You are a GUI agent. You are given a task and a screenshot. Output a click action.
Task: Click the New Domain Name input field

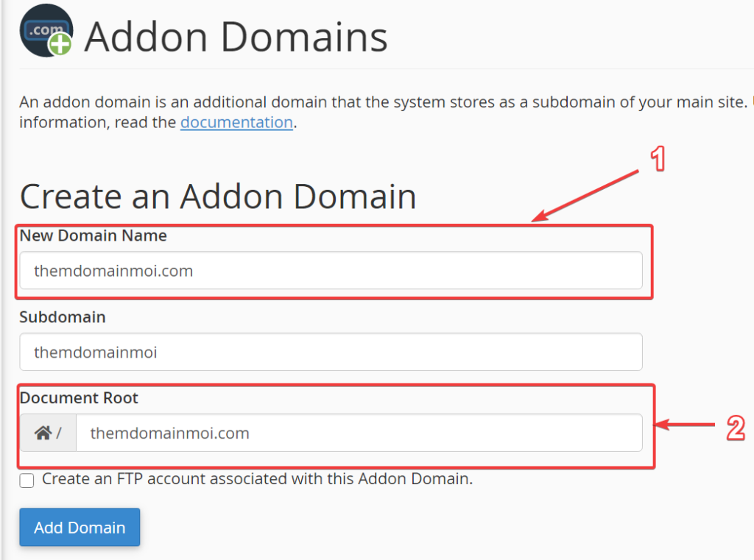331,270
